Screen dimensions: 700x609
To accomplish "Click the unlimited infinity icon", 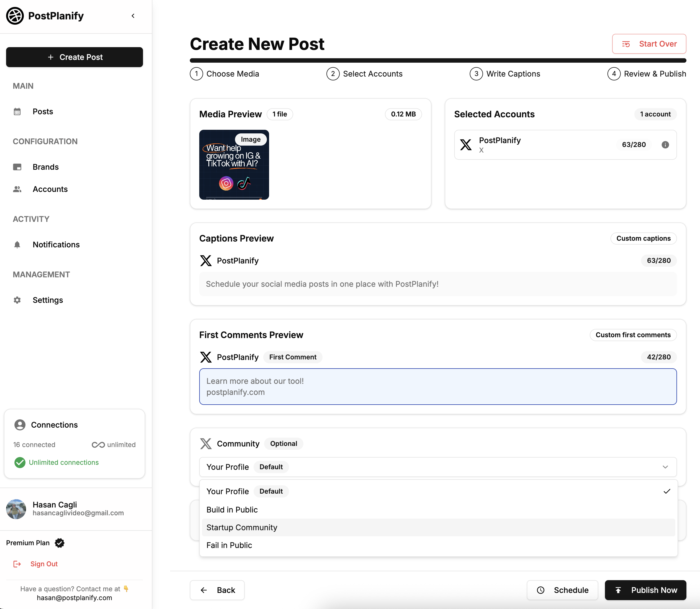I will [98, 445].
